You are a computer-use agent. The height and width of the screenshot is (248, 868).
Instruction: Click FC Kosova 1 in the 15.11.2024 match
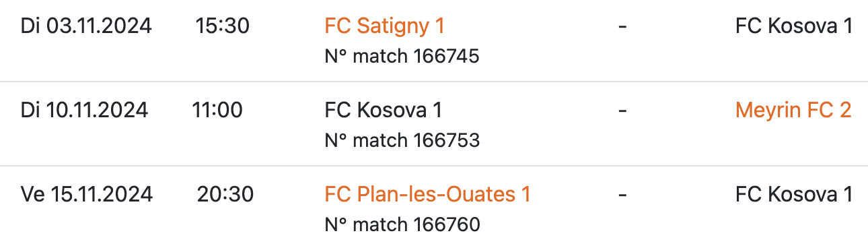tap(794, 194)
